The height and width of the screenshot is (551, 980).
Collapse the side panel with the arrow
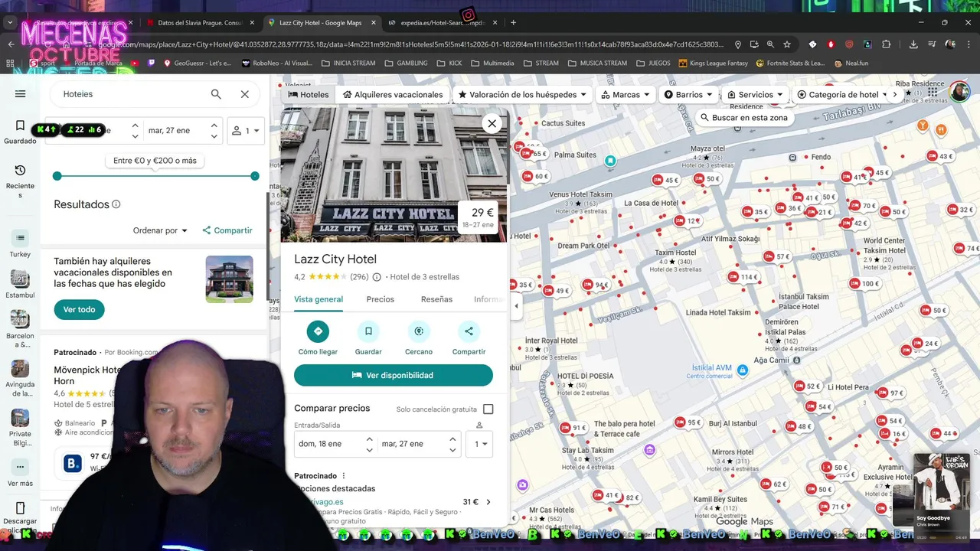tap(516, 305)
